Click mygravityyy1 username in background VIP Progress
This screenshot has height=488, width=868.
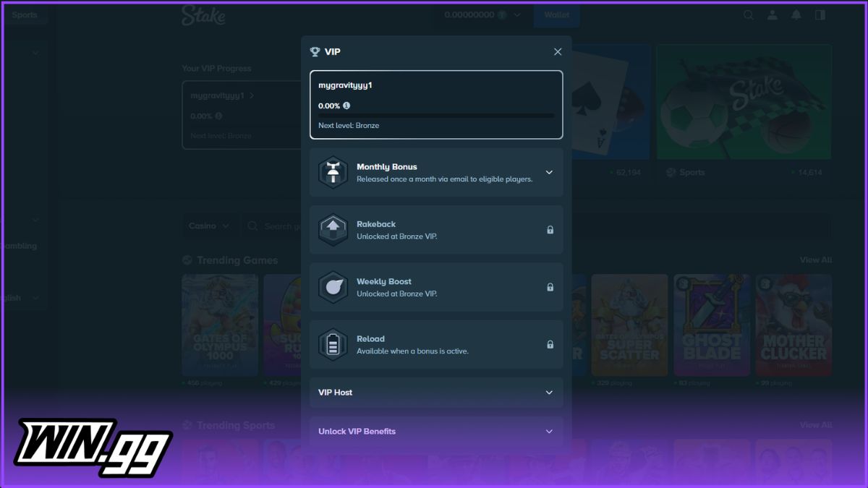(x=217, y=95)
